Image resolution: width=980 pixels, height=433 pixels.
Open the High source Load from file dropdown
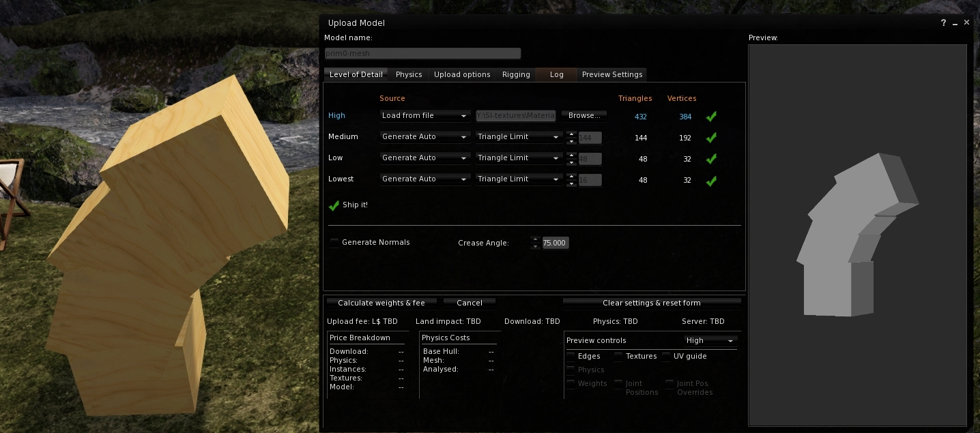[424, 116]
